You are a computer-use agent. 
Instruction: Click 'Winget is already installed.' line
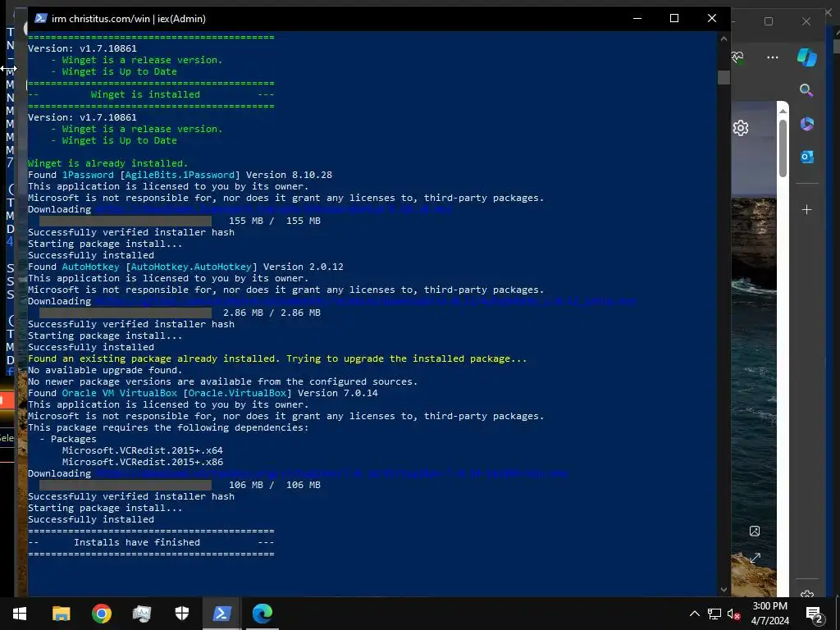(x=107, y=163)
